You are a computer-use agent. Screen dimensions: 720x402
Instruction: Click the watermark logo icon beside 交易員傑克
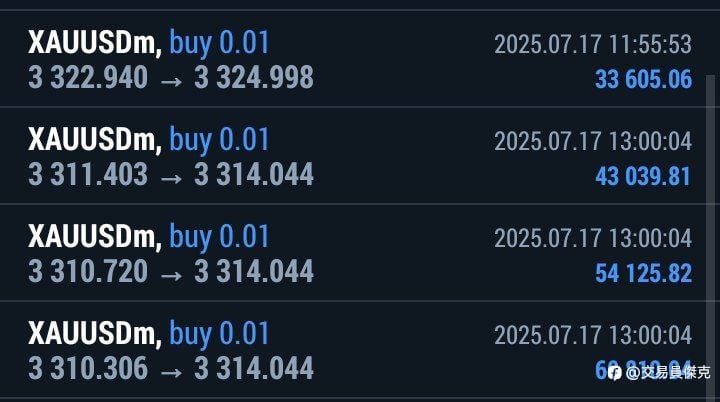click(x=614, y=373)
